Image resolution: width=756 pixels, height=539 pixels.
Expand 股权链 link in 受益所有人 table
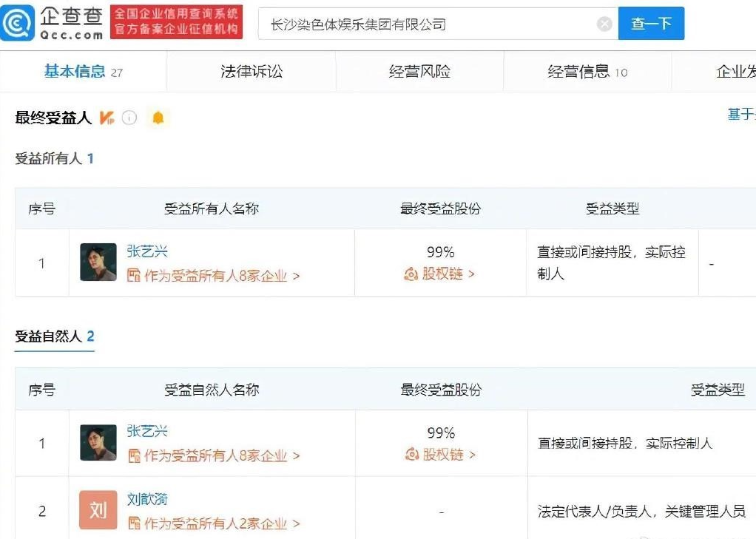coord(448,274)
